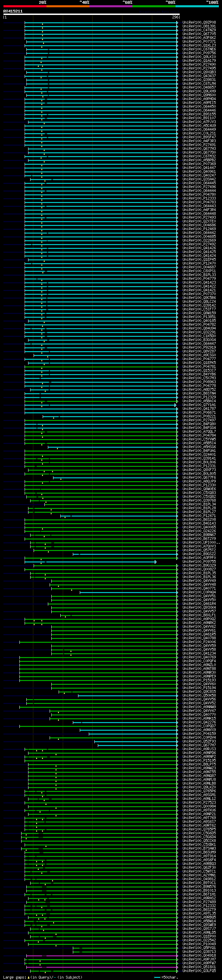This screenshot has height=980, width=222.
Task: Click the orange ~40% identity legend bar
Action: point(68,6)
